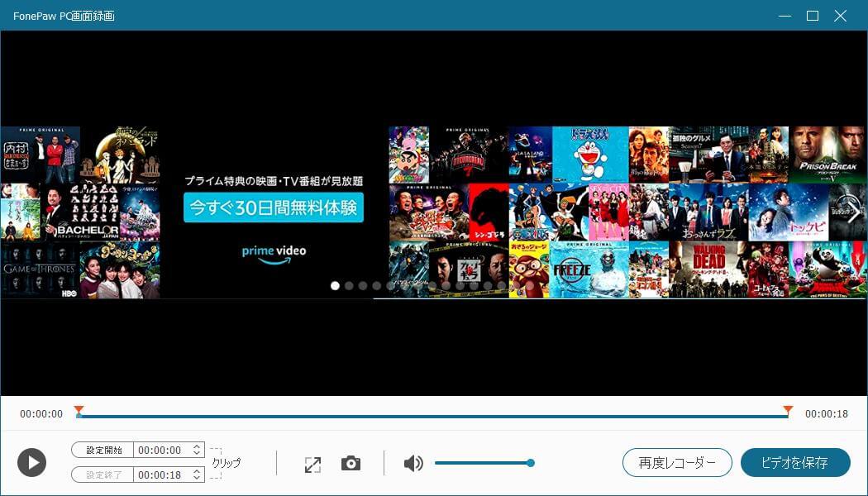
Task: Toggle the fullscreen expand icon
Action: (312, 465)
